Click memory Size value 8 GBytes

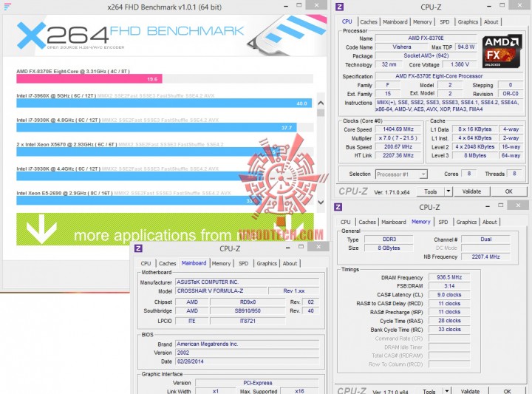click(389, 248)
